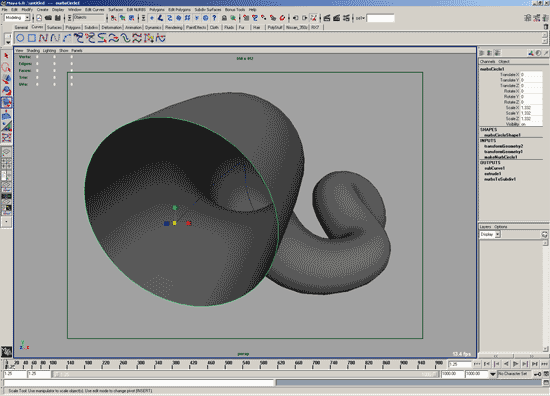Switch to the Rendering shelf tab
The image size is (550, 396).
pos(174,27)
